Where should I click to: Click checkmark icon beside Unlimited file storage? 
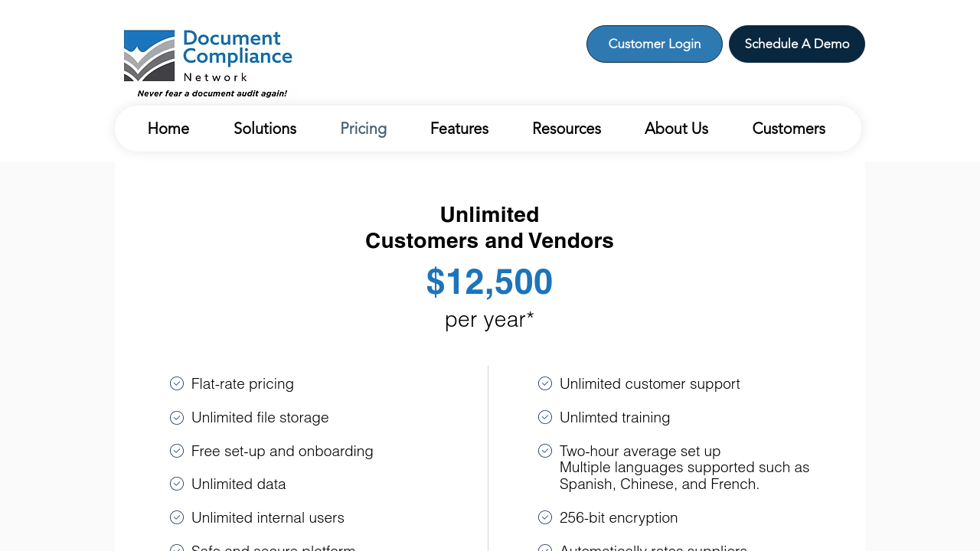(177, 418)
